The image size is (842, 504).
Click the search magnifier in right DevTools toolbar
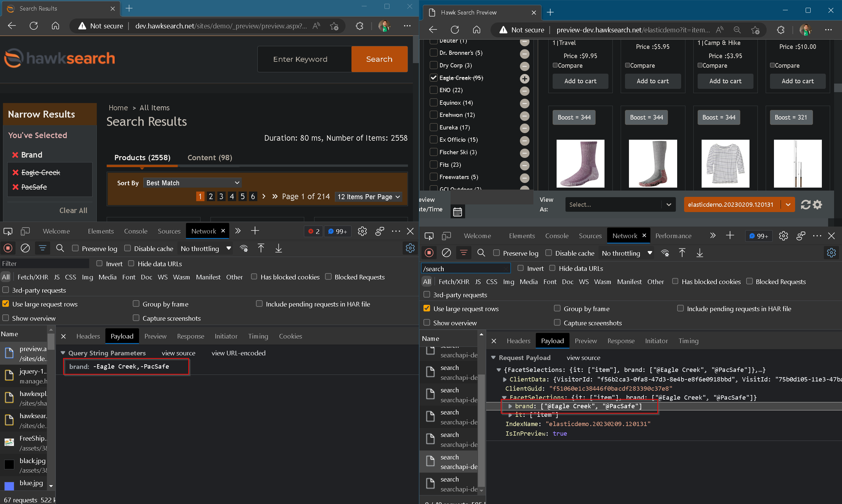tap(481, 253)
